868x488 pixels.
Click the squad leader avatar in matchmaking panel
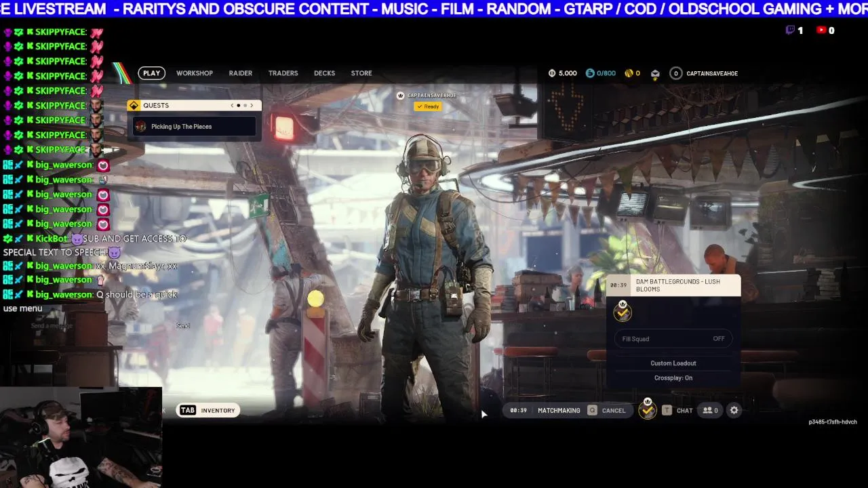(x=623, y=310)
